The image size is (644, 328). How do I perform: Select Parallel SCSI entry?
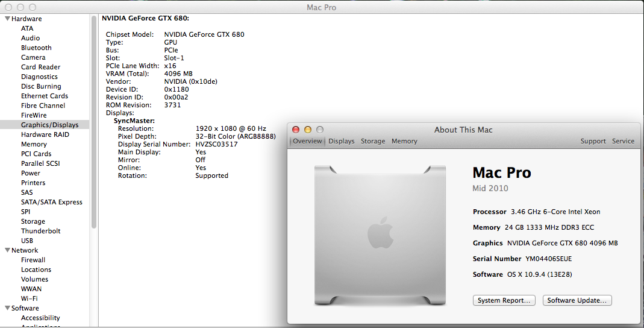[x=40, y=163]
